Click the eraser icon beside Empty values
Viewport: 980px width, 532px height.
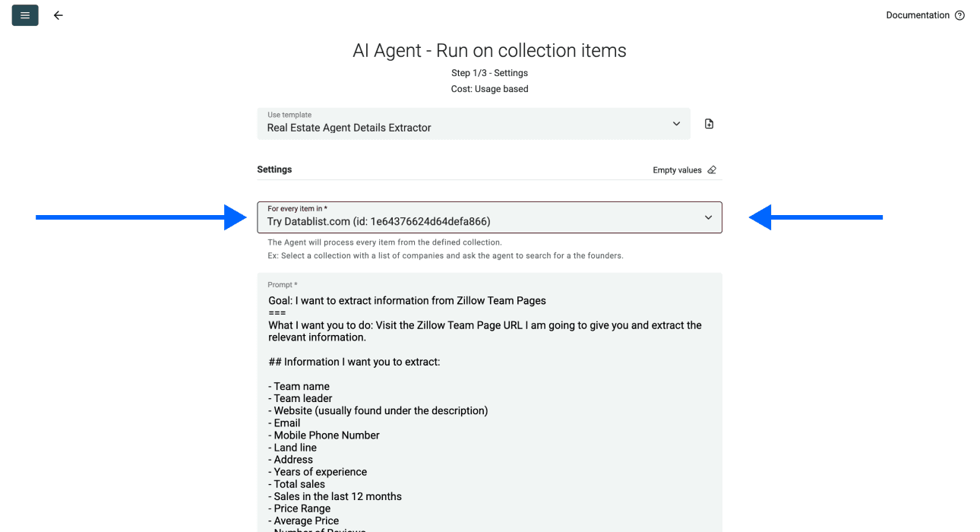point(711,169)
